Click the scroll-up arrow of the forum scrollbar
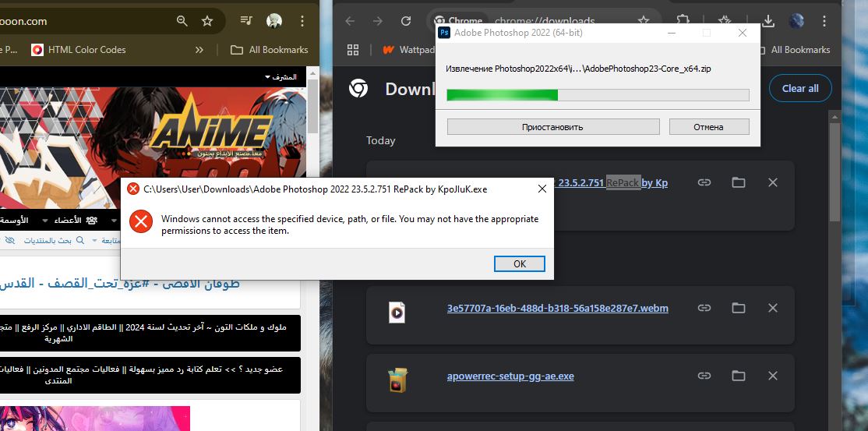The width and height of the screenshot is (868, 431). tap(312, 73)
